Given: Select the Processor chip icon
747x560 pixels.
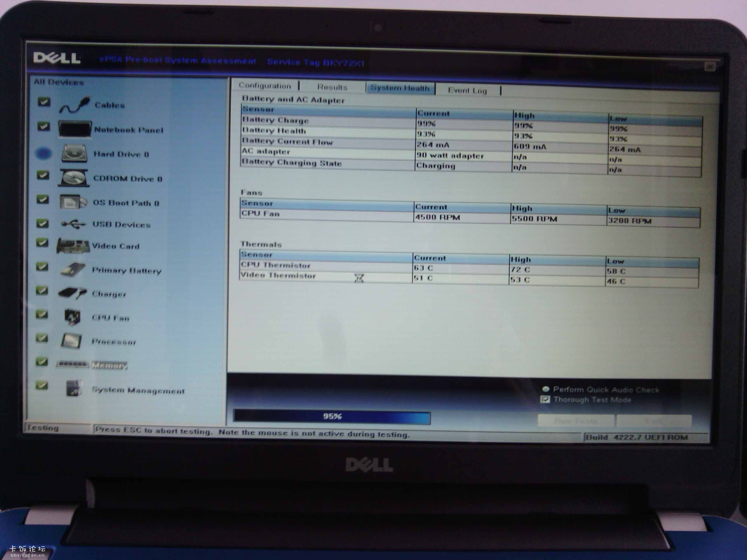Looking at the screenshot, I should coord(71,341).
